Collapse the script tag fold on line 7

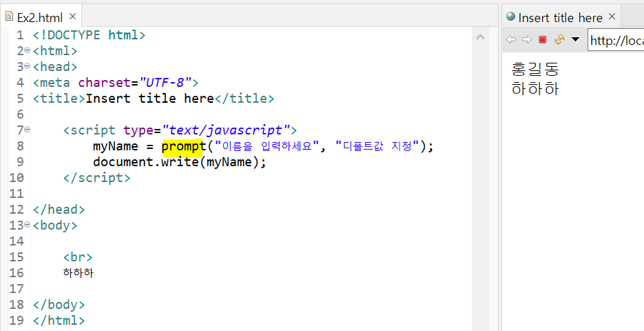27,130
